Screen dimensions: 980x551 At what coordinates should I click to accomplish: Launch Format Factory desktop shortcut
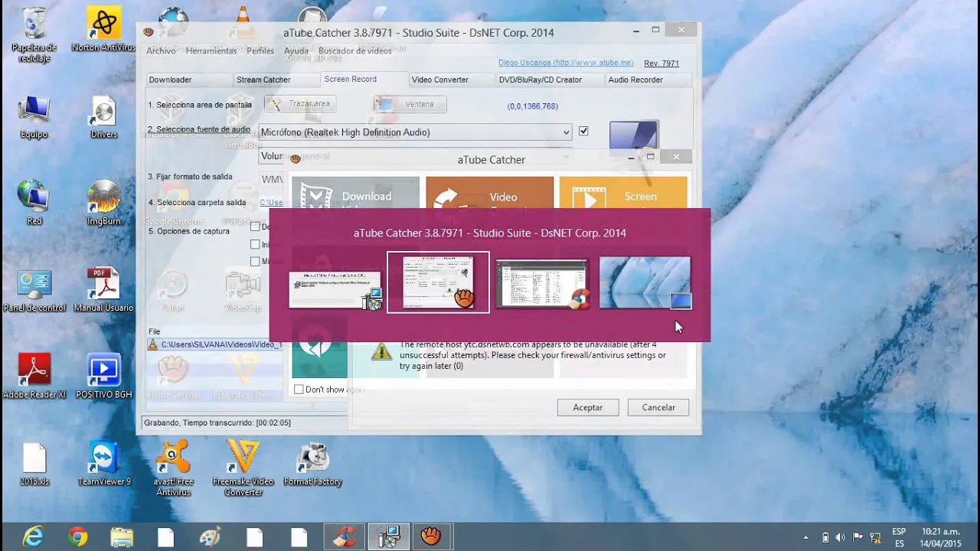click(x=312, y=465)
